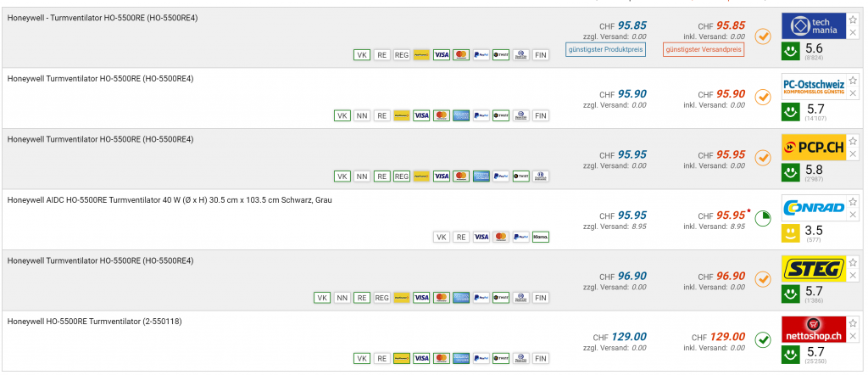Click yellow PostFinance icon in techmania row
Screen dimensions: 868x375
tap(420, 55)
